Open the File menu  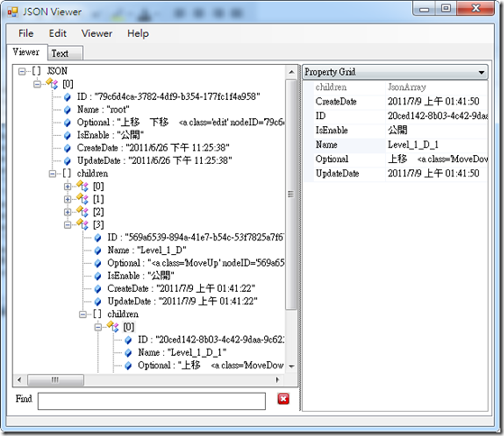(x=26, y=33)
